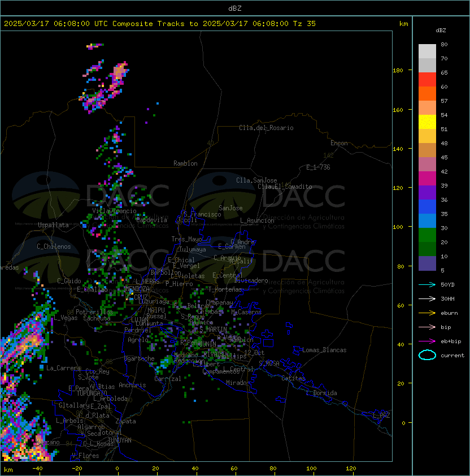The width and height of the screenshot is (470, 476).
Task: Click the TUNUYAN place label
Action: [x=120, y=440]
